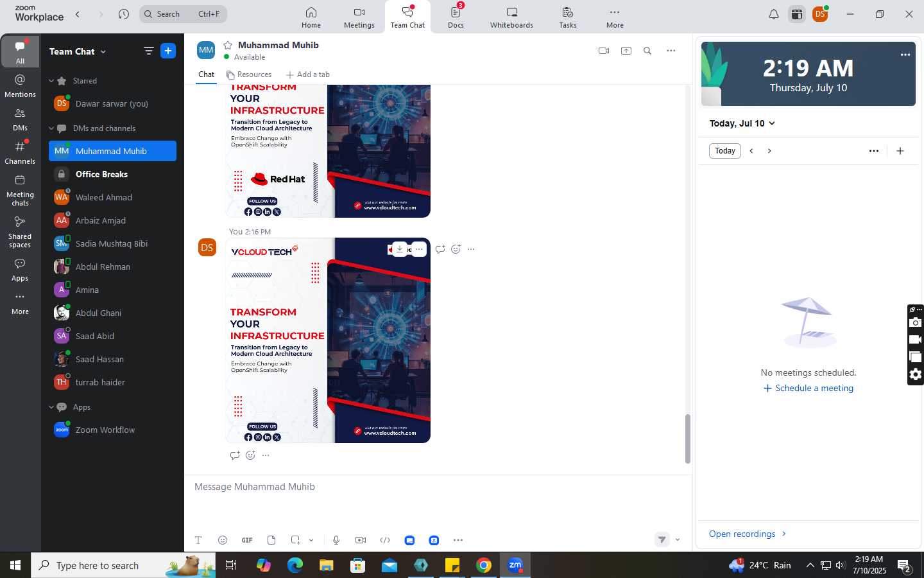
Task: Click the message input field
Action: 438,487
